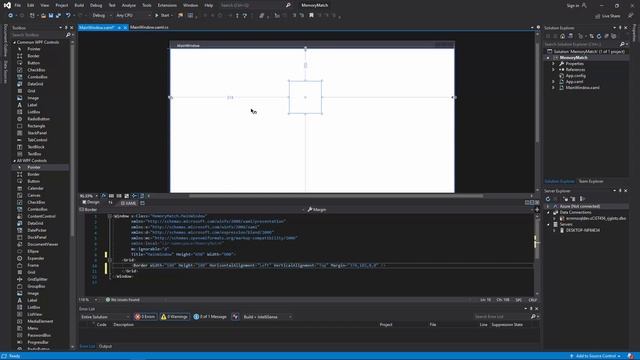The image size is (640, 360).
Task: Click the Toolbox search magnifier icon
Action: 68,35
